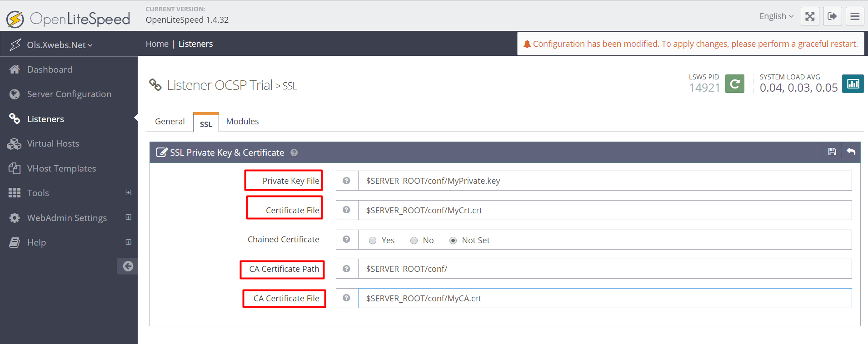The height and width of the screenshot is (344, 868).
Task: Click the system load average values
Action: pos(798,88)
